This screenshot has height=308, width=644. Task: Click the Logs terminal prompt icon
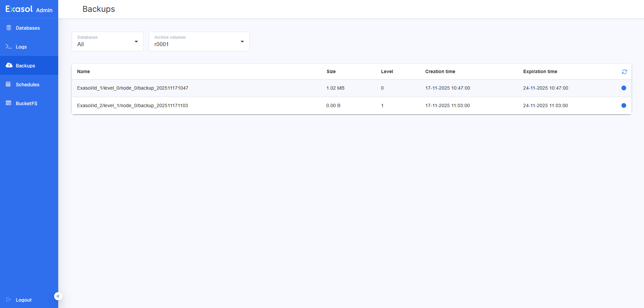click(9, 47)
